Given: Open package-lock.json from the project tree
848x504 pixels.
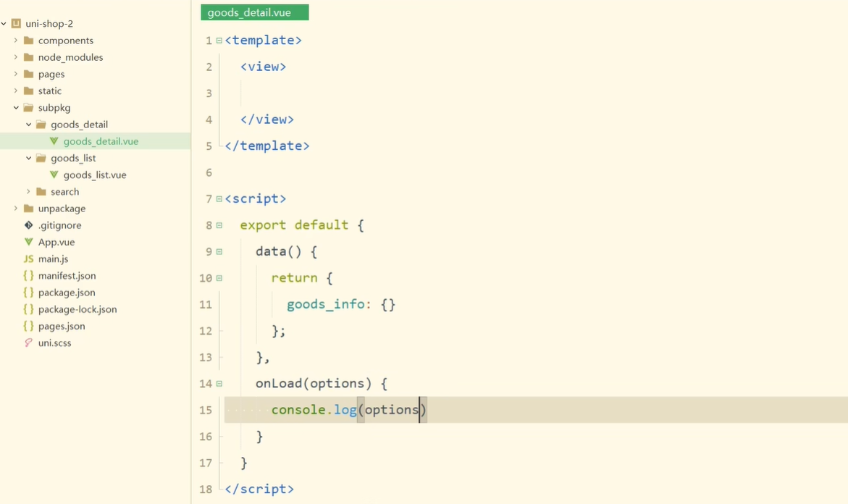Looking at the screenshot, I should [77, 308].
